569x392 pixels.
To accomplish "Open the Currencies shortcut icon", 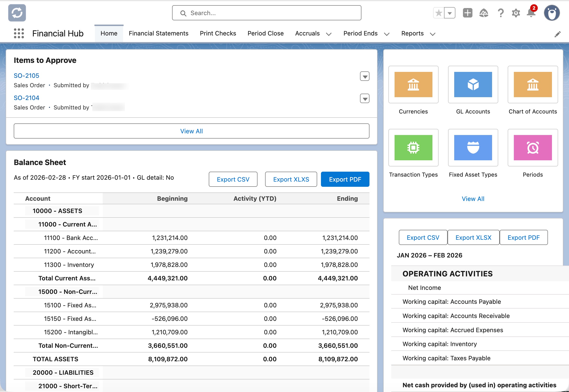I will [x=413, y=85].
